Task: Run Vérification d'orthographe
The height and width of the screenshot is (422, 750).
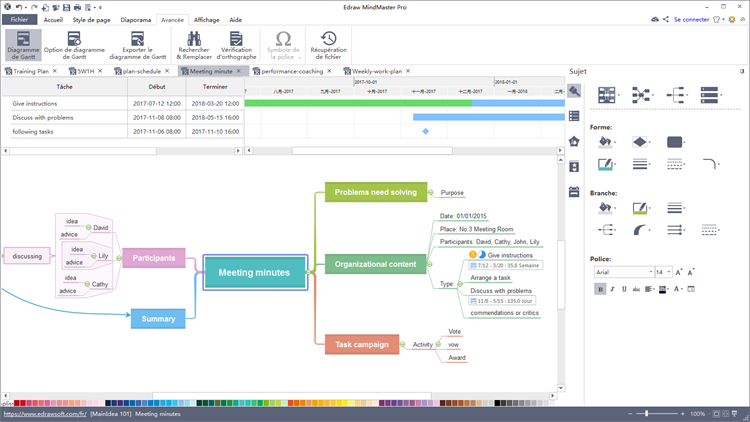Action: point(236,45)
